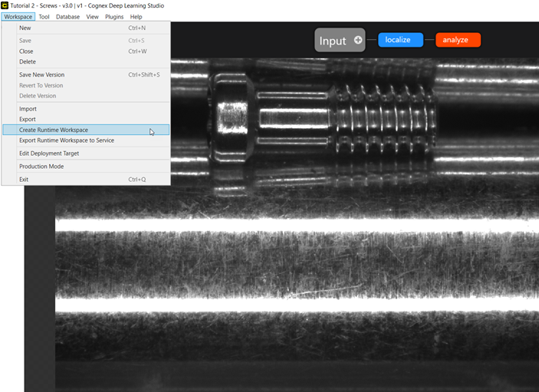
Task: Open the Tool menu in menu bar
Action: click(44, 16)
